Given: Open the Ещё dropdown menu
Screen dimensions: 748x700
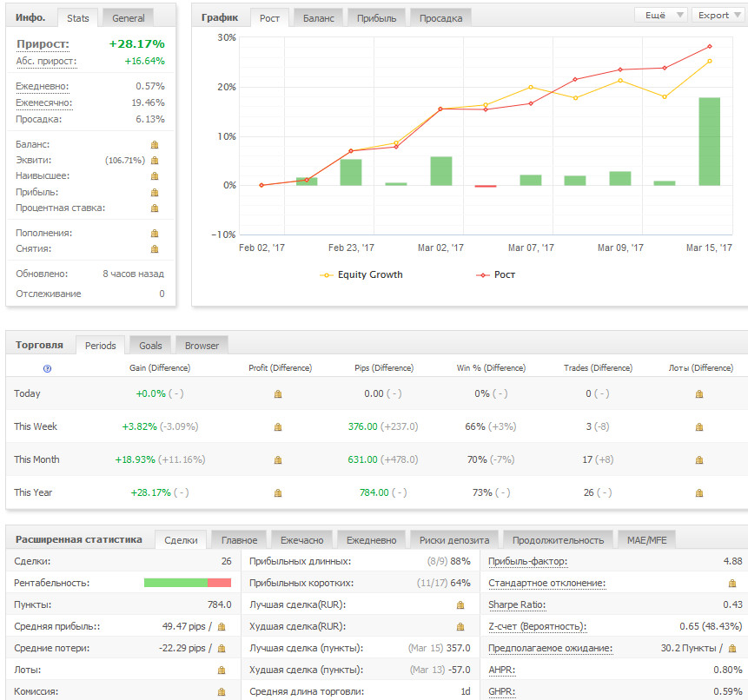Looking at the screenshot, I should [661, 15].
